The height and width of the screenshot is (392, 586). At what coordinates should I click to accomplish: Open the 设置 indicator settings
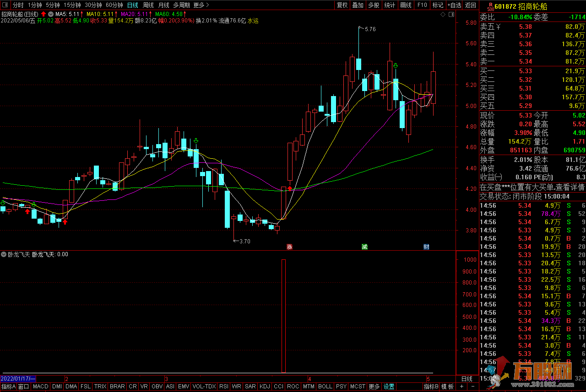389,387
